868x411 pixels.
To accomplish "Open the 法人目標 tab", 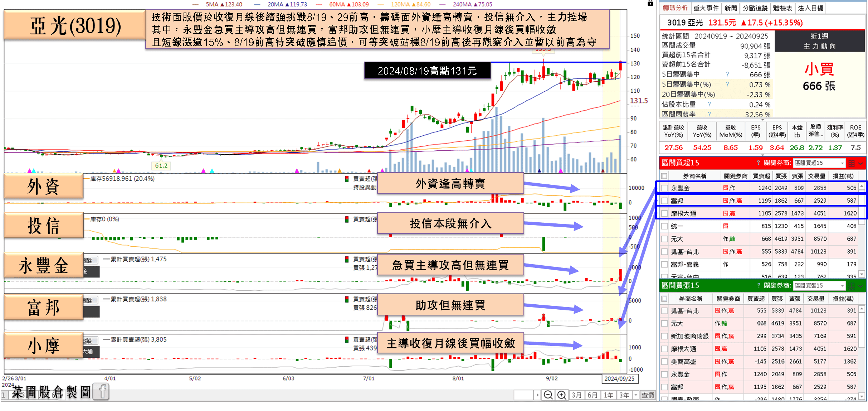I will point(810,8).
